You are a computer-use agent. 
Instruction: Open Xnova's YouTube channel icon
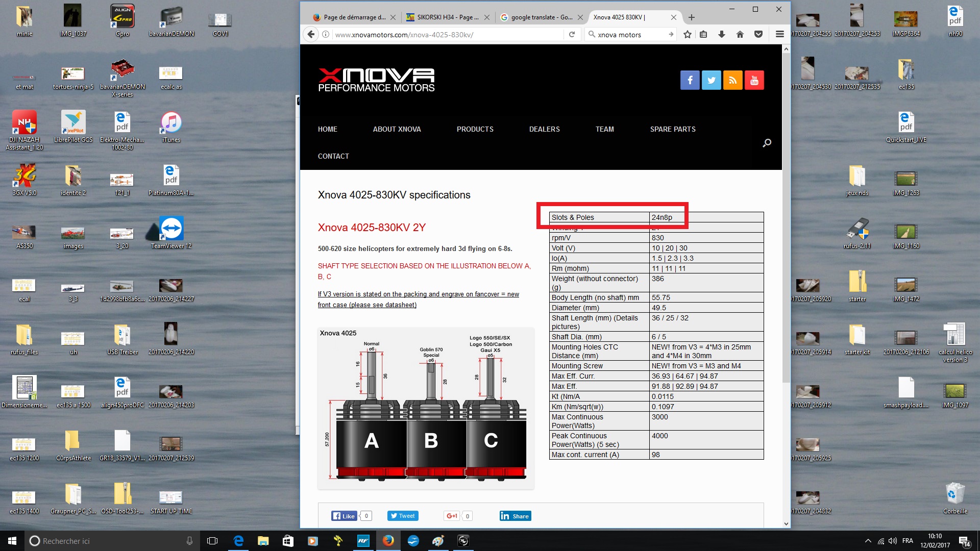pos(754,80)
